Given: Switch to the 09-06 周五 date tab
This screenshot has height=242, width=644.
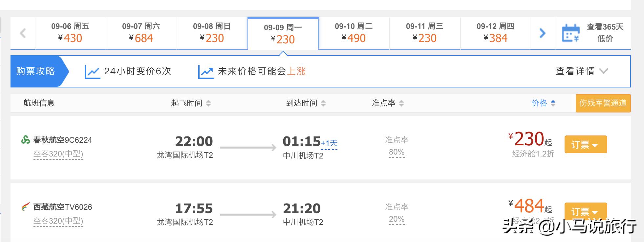Looking at the screenshot, I should (x=70, y=33).
